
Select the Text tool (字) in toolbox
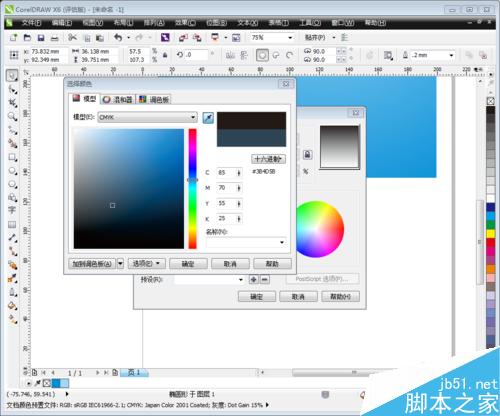pos(12,210)
